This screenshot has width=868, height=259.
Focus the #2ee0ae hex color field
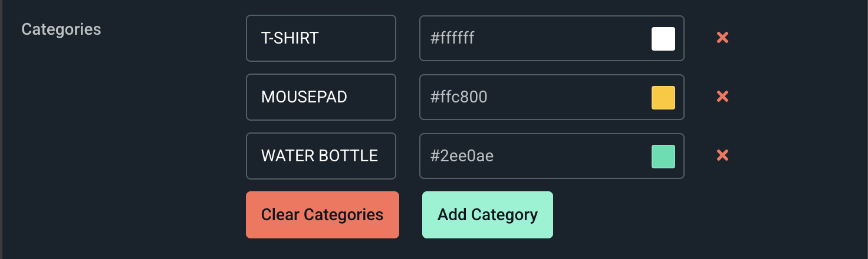[531, 156]
